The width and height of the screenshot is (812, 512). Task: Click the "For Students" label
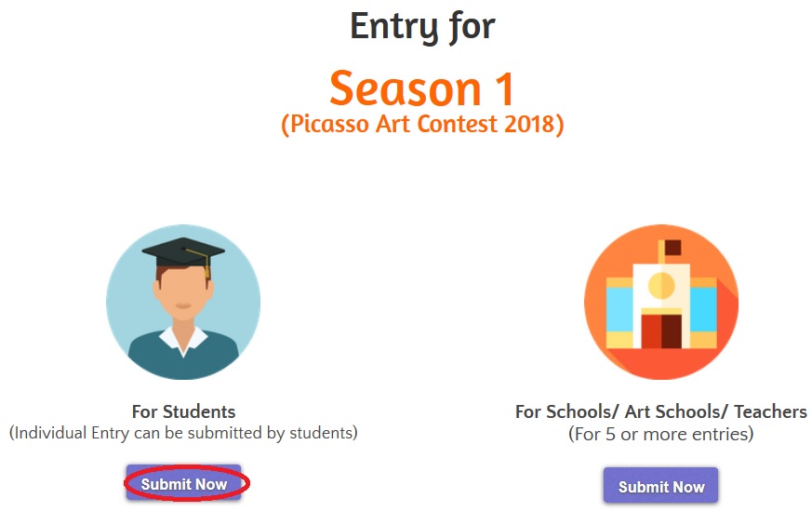pos(183,411)
